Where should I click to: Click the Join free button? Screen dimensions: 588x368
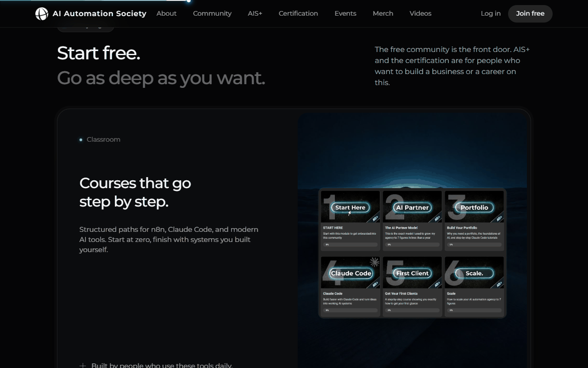tap(530, 14)
